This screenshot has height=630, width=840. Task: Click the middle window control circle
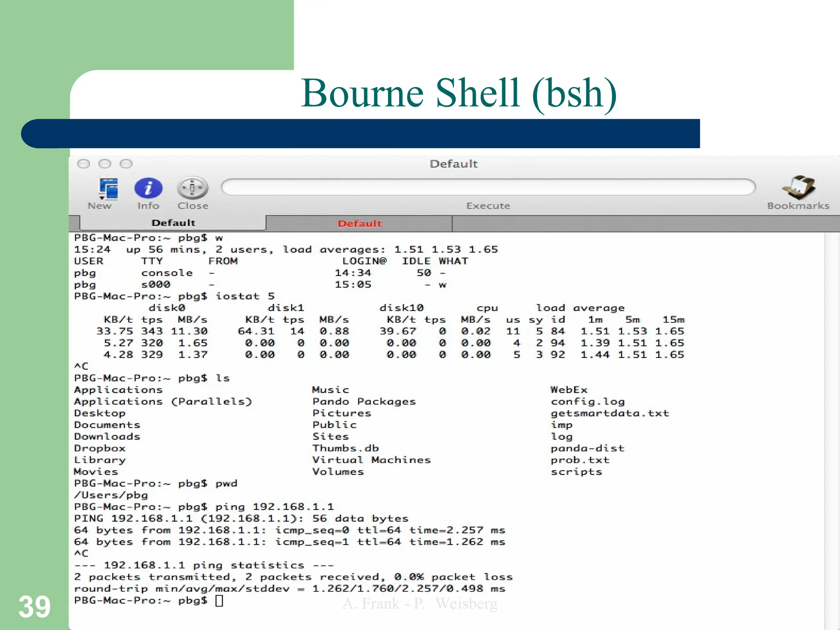tap(105, 164)
